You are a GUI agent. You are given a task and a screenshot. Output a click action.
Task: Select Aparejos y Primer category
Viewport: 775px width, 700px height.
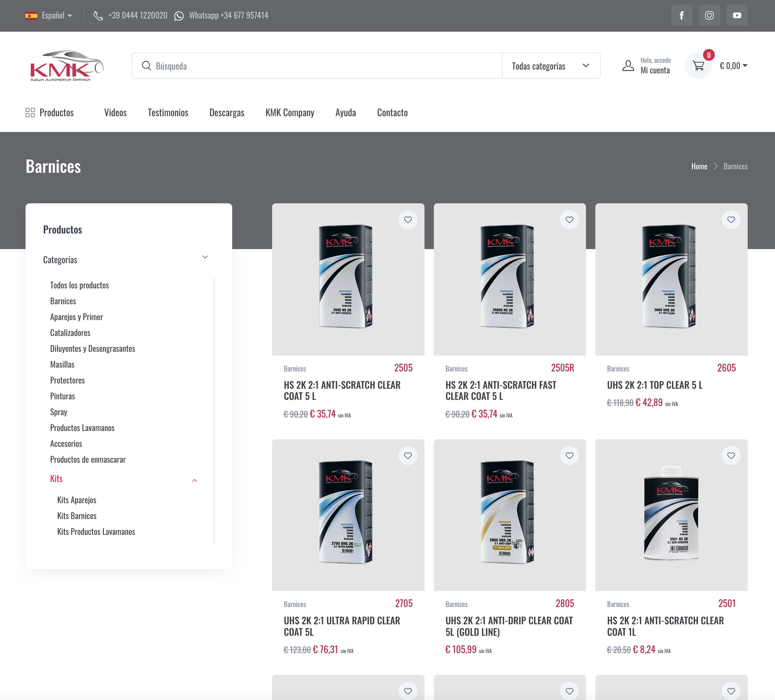77,317
